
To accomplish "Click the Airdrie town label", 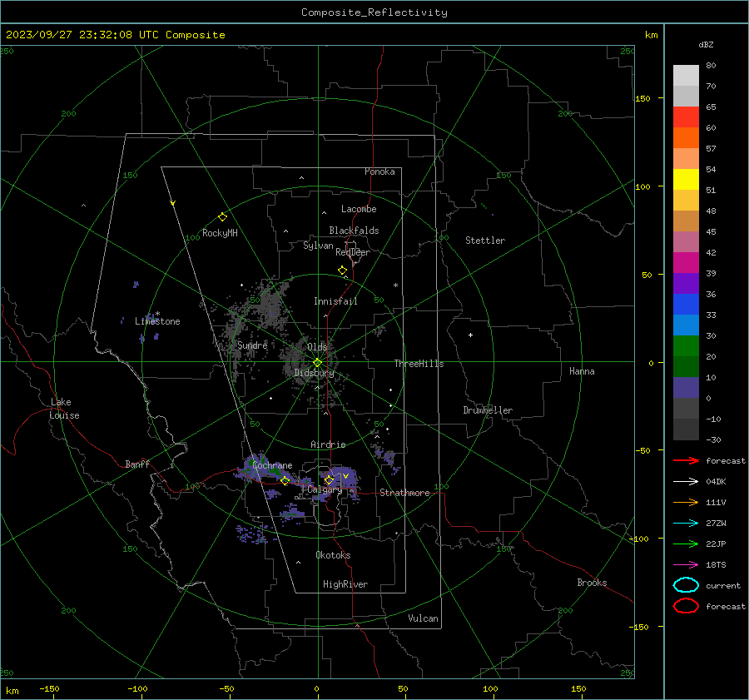I will [x=328, y=444].
